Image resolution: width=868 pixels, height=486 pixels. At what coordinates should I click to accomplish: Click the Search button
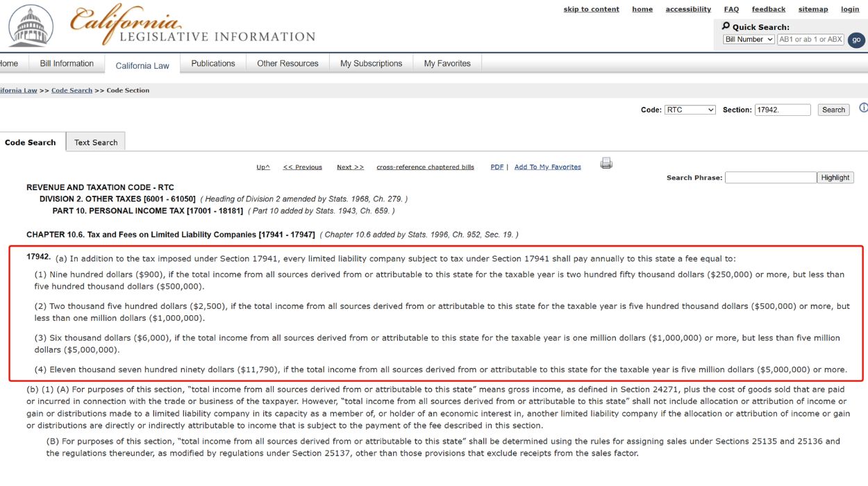pos(833,109)
